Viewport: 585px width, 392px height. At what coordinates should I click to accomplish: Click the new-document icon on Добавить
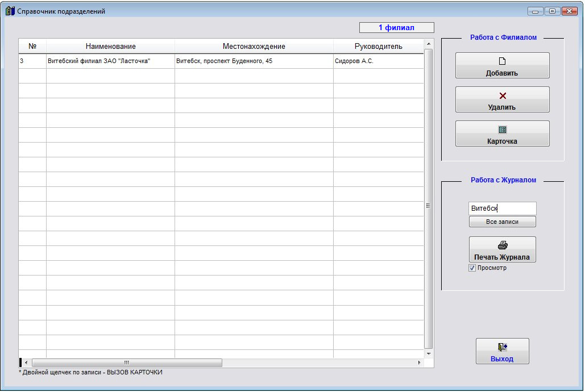click(x=502, y=61)
